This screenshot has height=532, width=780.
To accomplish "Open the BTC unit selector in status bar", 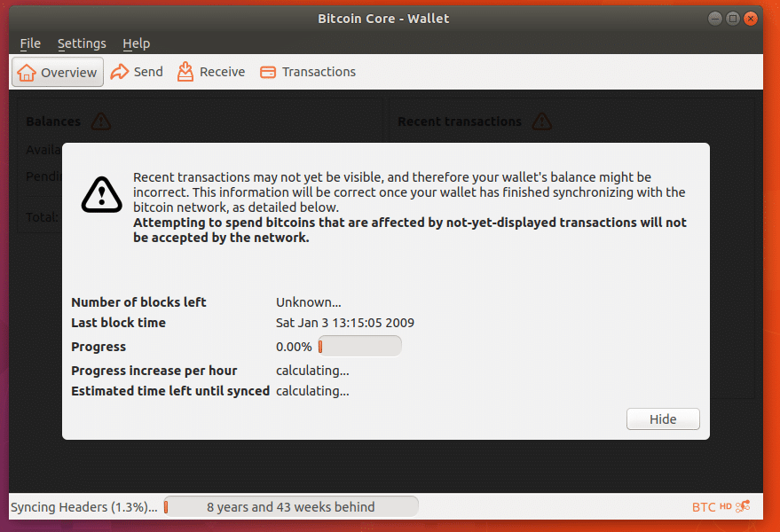I will click(704, 507).
